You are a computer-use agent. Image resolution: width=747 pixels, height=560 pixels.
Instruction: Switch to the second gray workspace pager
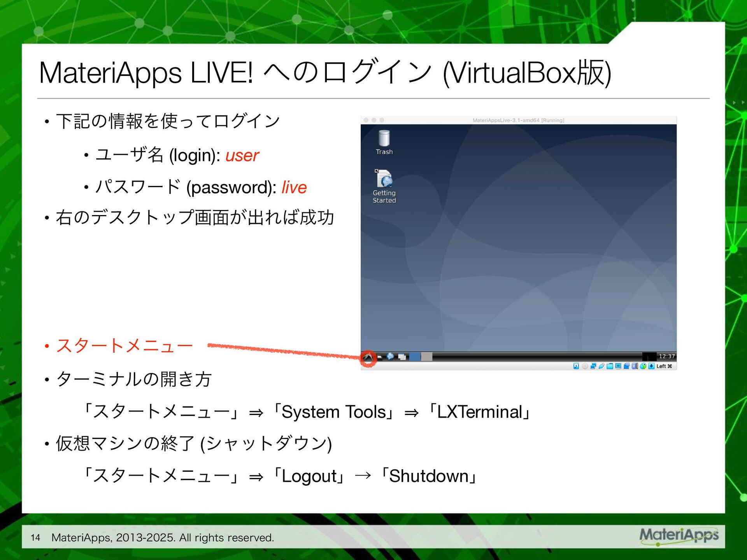[x=426, y=357]
